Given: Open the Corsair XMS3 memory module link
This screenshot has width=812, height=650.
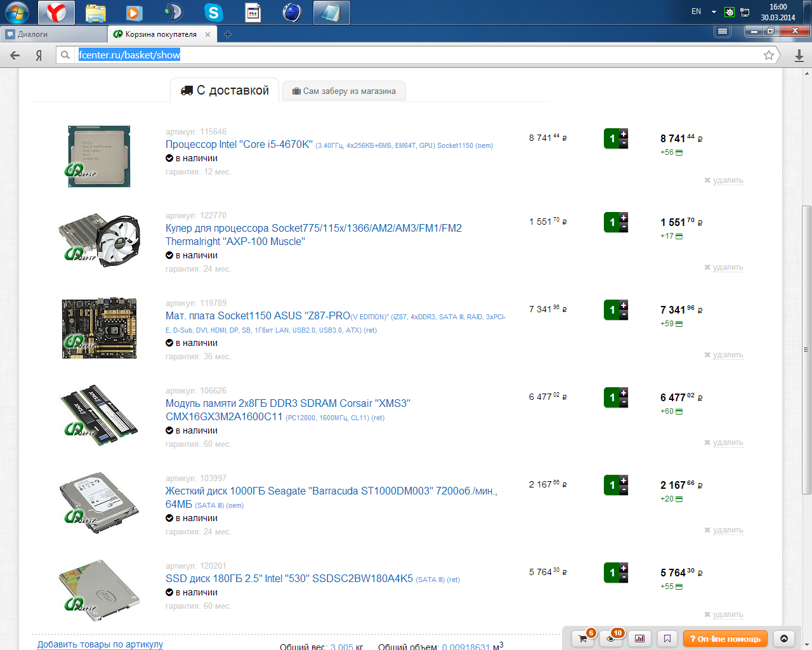Looking at the screenshot, I should [288, 410].
